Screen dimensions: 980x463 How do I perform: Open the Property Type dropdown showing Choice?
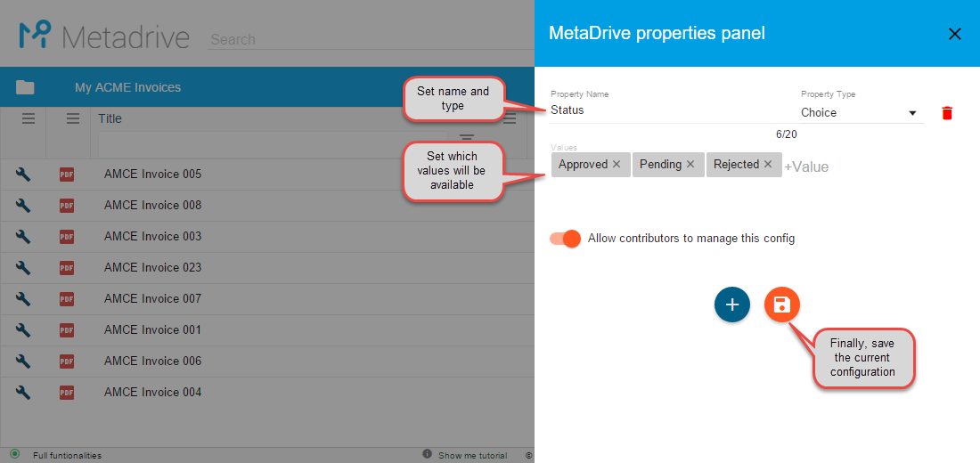(862, 113)
